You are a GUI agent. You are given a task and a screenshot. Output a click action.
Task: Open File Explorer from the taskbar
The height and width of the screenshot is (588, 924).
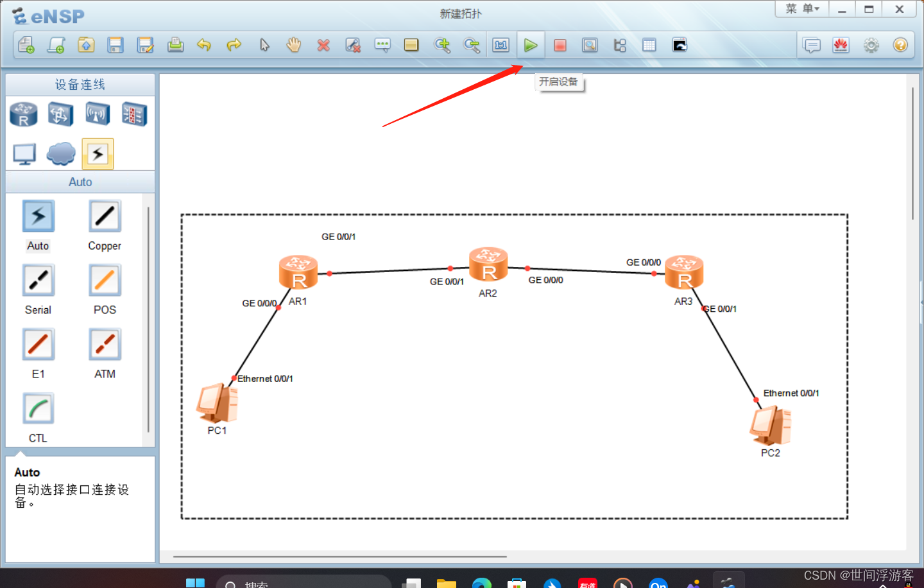pyautogui.click(x=447, y=583)
